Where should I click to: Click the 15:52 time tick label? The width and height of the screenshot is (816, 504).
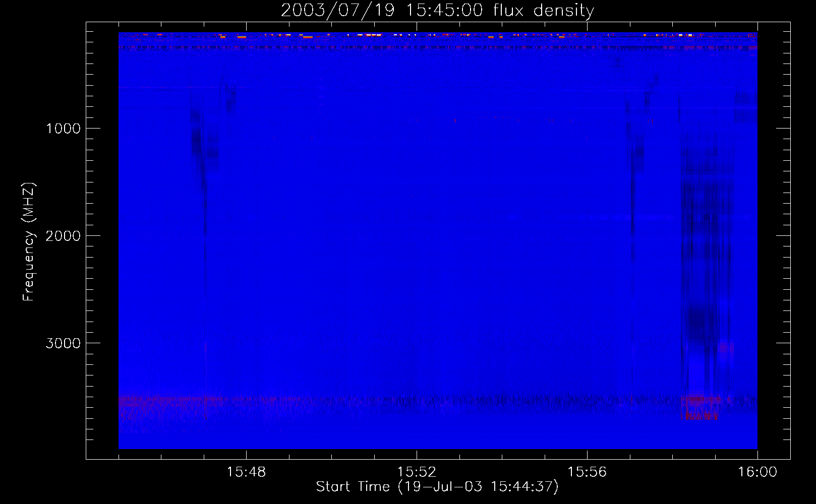(x=417, y=472)
